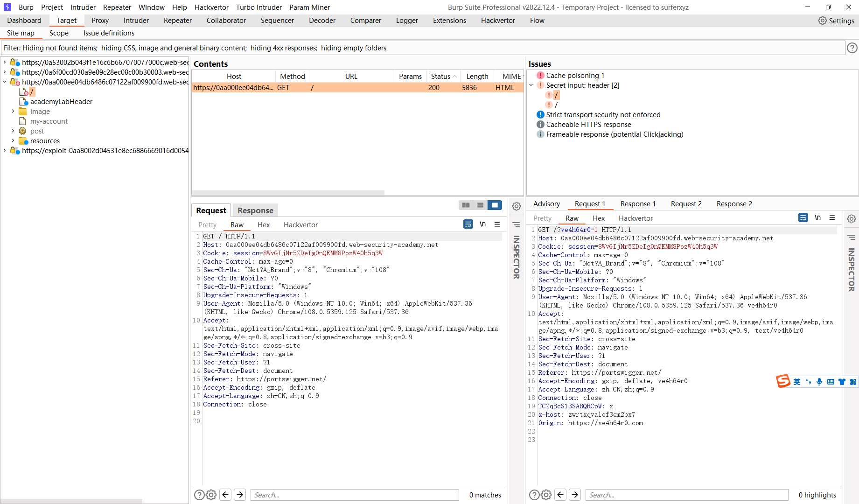
Task: Go to next search match in Request editor
Action: pos(240,495)
